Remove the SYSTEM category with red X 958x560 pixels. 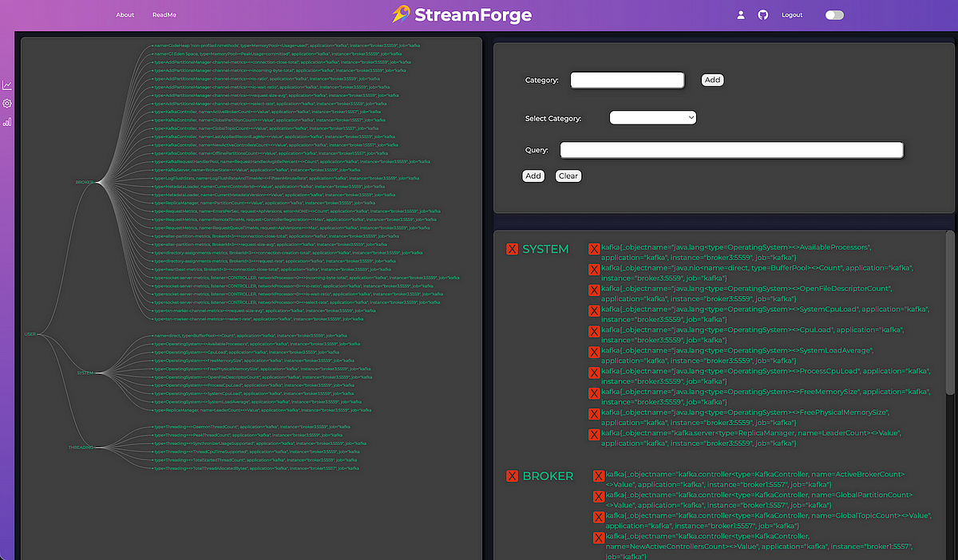click(513, 250)
